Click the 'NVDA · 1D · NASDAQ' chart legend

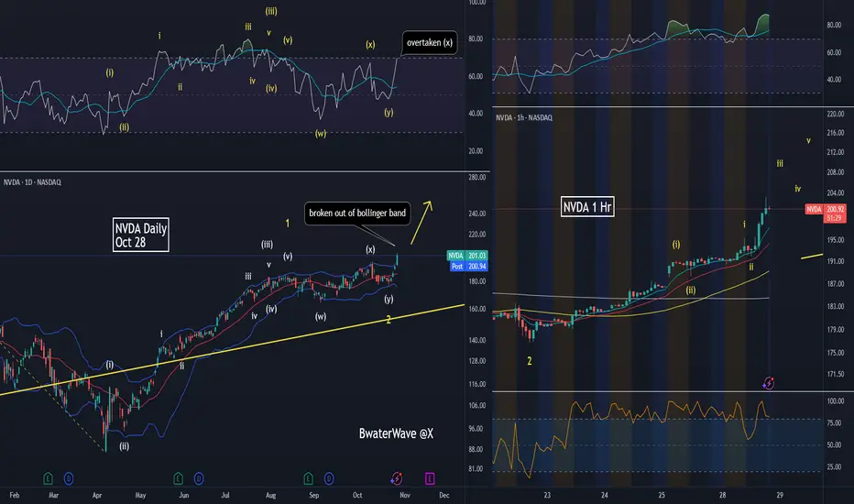pyautogui.click(x=33, y=182)
